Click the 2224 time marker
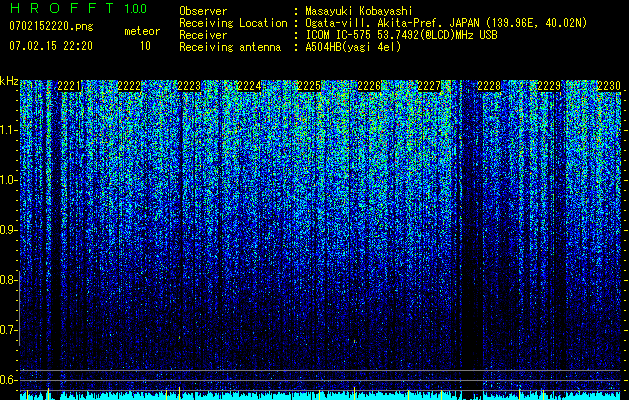This screenshot has width=629, height=400. pos(249,86)
